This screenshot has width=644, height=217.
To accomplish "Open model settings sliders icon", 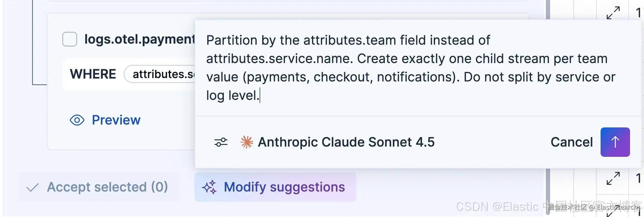I will pos(221,142).
